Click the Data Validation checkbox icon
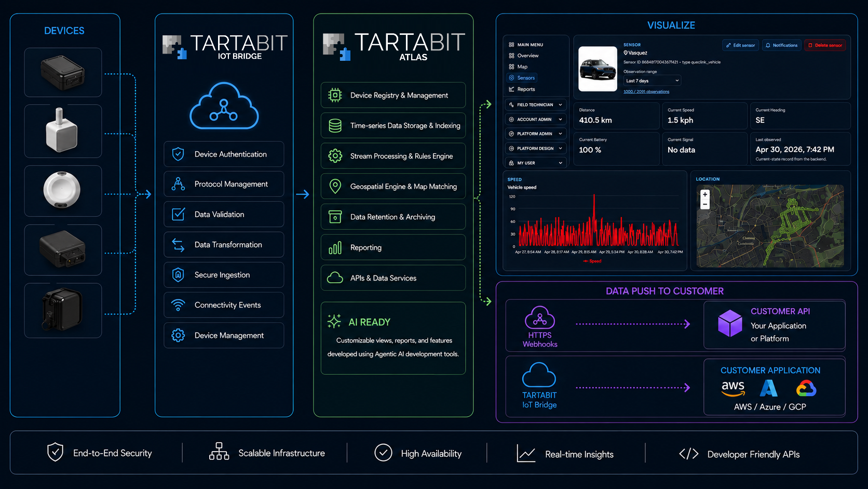Screen dimensions: 868x489 click(x=178, y=214)
